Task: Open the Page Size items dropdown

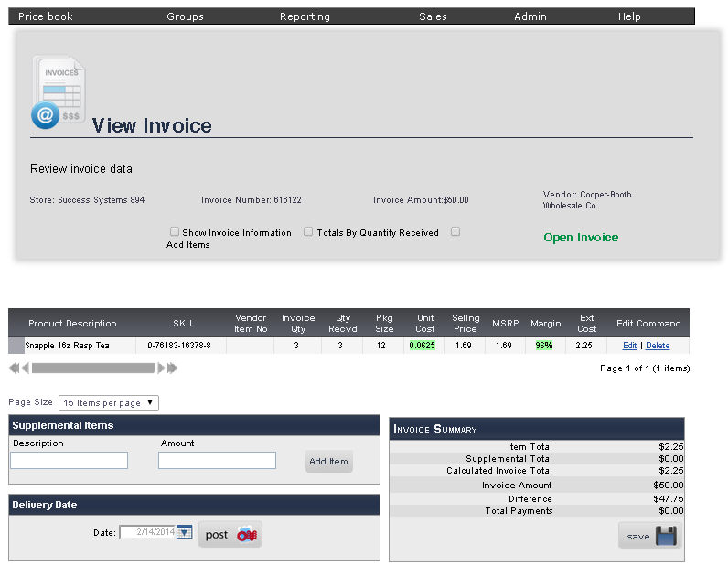Action: click(109, 402)
